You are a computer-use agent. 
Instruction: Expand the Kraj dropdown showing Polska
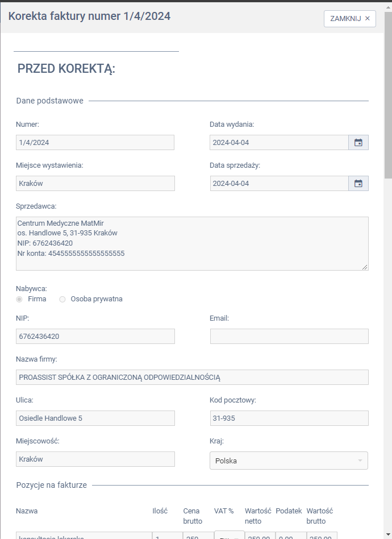[x=289, y=461]
